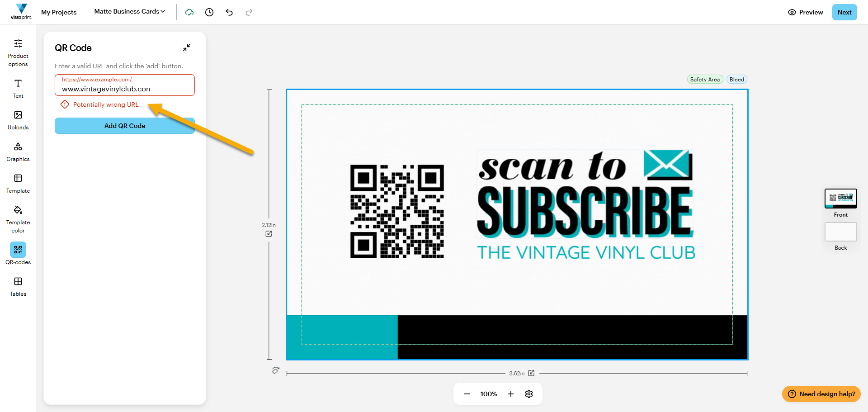Undo the last action

click(229, 12)
